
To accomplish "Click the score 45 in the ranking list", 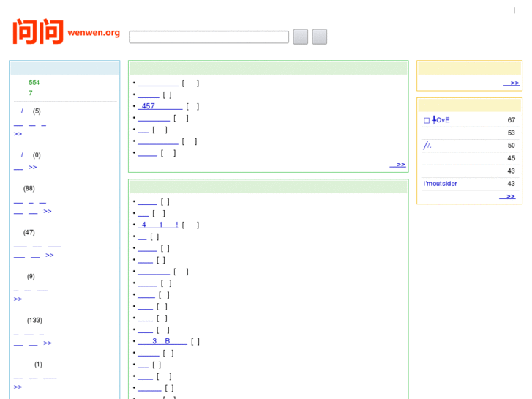I will pyautogui.click(x=512, y=158).
